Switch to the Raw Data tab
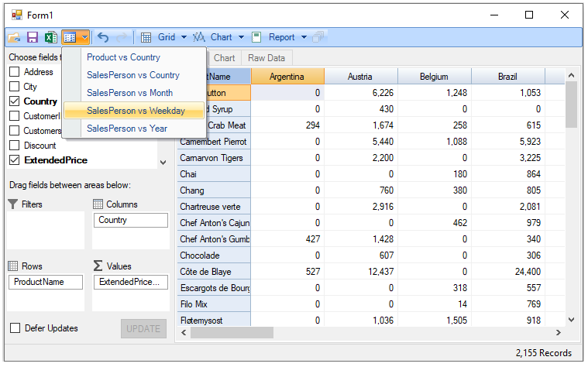 pos(266,58)
